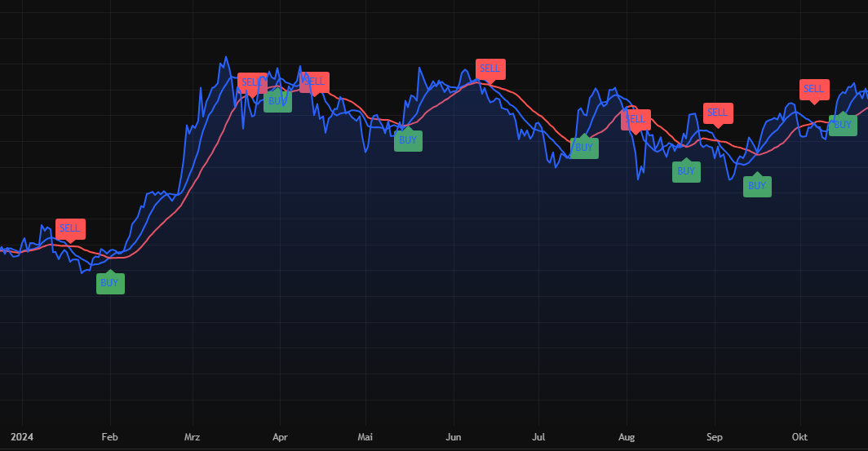Click the SELL marker in early October
This screenshot has height=451, width=868.
click(814, 90)
